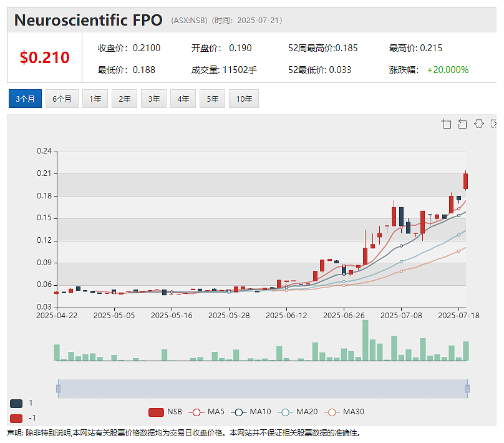This screenshot has width=504, height=443.
Task: Click the 最高价 0.215 value
Action: tap(431, 48)
